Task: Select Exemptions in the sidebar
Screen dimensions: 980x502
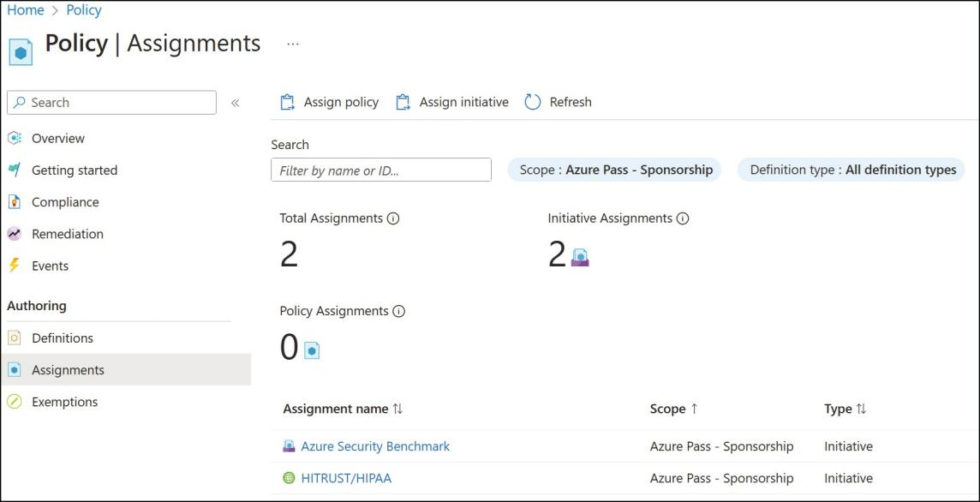Action: [65, 402]
